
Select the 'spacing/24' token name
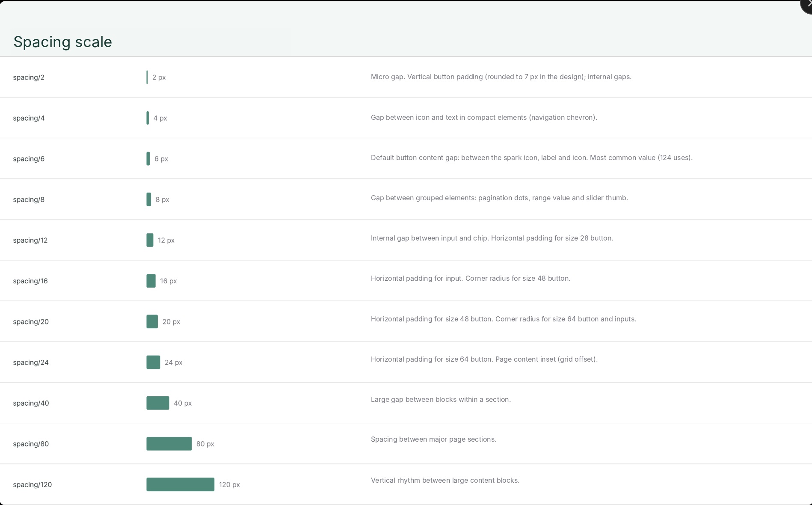(x=31, y=362)
